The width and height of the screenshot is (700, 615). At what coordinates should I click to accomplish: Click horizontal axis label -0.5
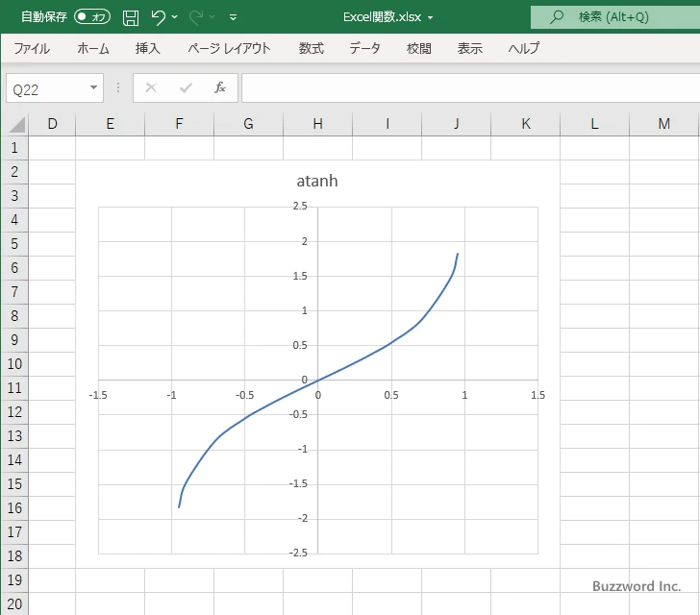pyautogui.click(x=244, y=395)
